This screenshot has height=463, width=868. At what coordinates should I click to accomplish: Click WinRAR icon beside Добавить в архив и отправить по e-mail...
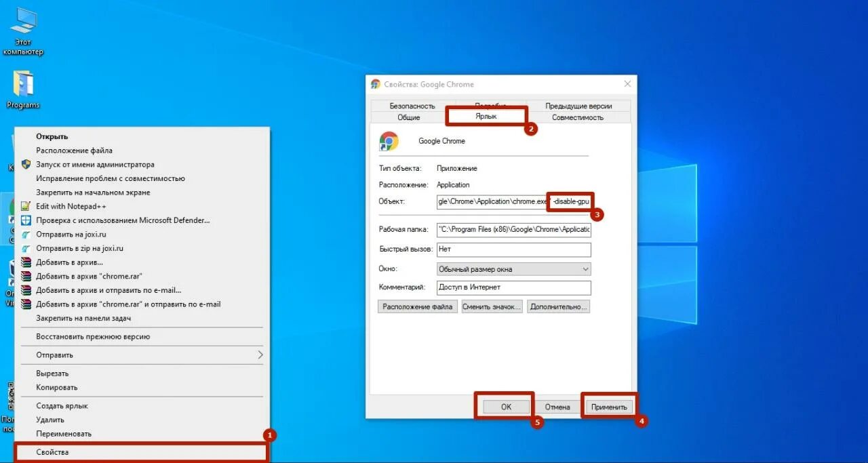click(x=26, y=290)
